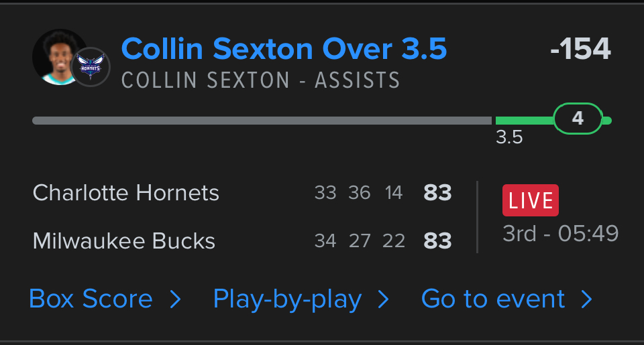
Task: Click Collin Sexton's player headshot
Action: pos(55,56)
